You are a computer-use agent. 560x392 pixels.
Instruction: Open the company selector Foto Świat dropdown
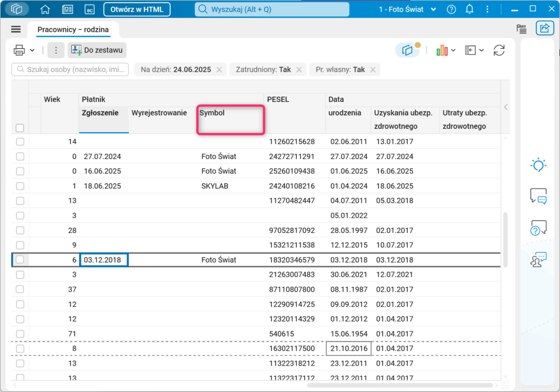408,10
